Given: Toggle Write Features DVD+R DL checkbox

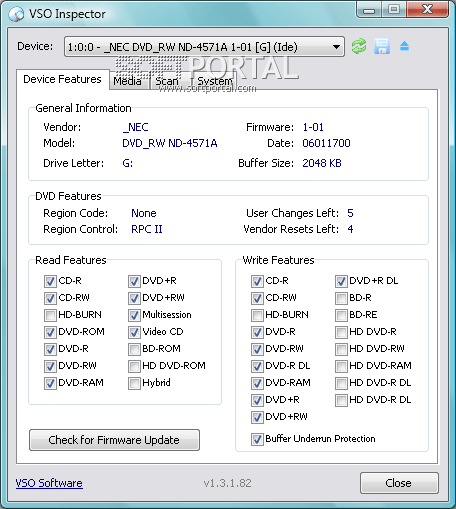Looking at the screenshot, I should [x=341, y=281].
